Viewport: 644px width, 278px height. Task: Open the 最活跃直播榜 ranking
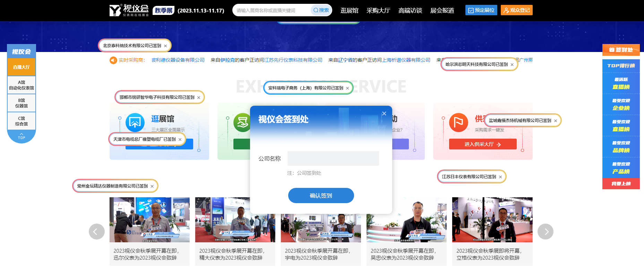(x=621, y=83)
